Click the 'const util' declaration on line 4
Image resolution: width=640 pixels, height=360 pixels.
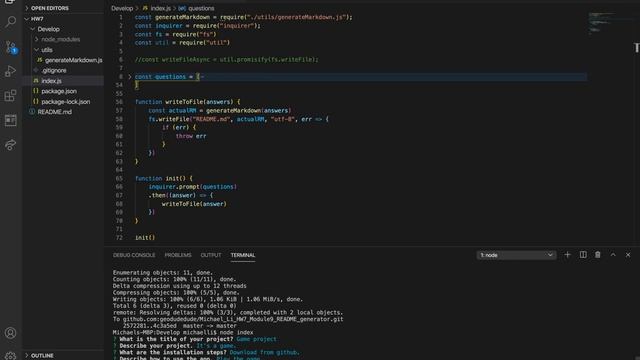click(x=182, y=42)
